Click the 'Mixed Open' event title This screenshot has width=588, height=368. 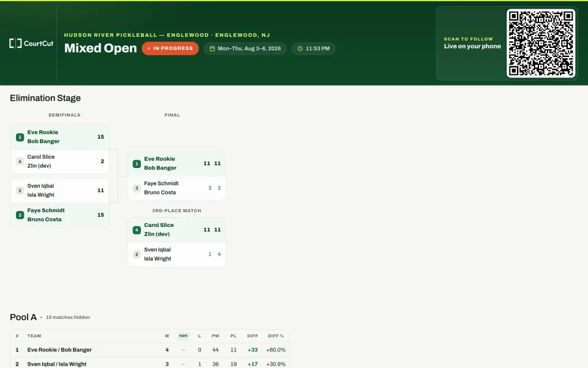pyautogui.click(x=100, y=48)
